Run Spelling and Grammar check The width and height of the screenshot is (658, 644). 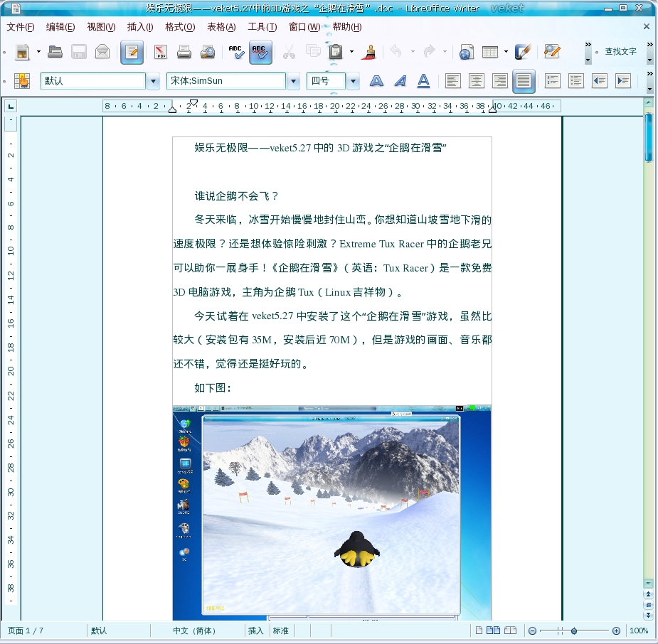237,52
